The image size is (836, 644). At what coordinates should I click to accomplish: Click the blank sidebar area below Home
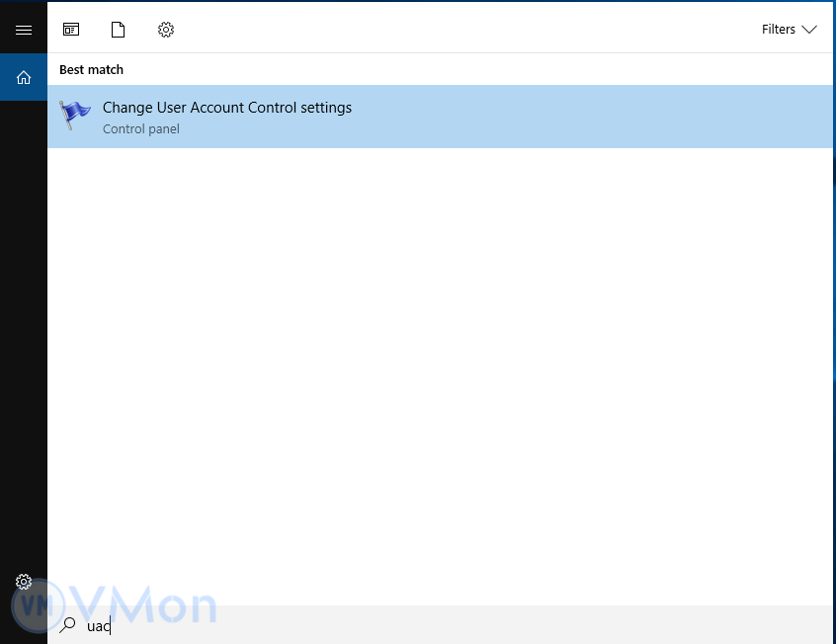[24, 326]
